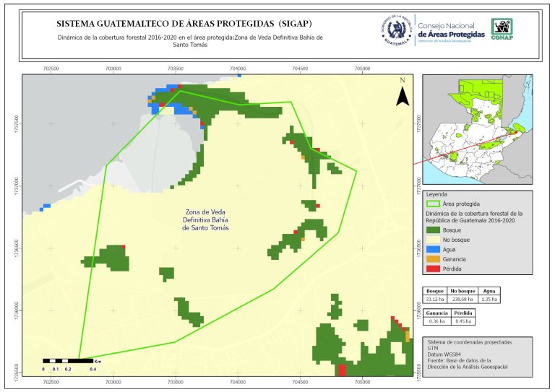Viewport: 555px width, 392px height.
Task: Click the 704000 label on the top axis
Action: [238, 68]
